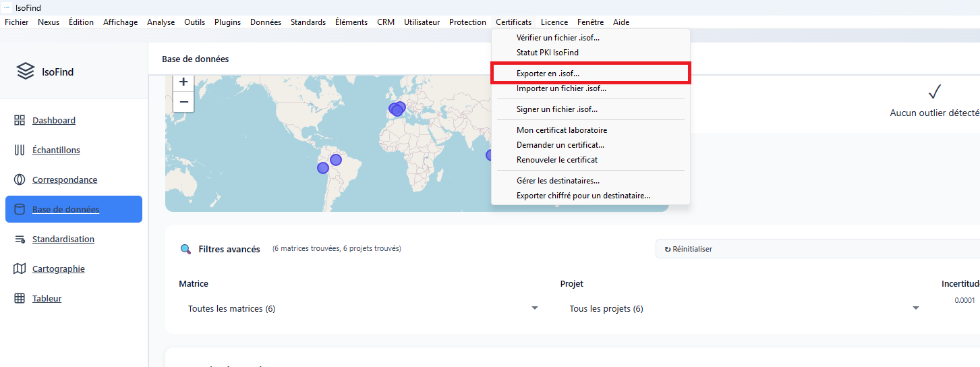This screenshot has width=980, height=367.
Task: Click the Dashboard grid icon in sidebar
Action: (20, 120)
